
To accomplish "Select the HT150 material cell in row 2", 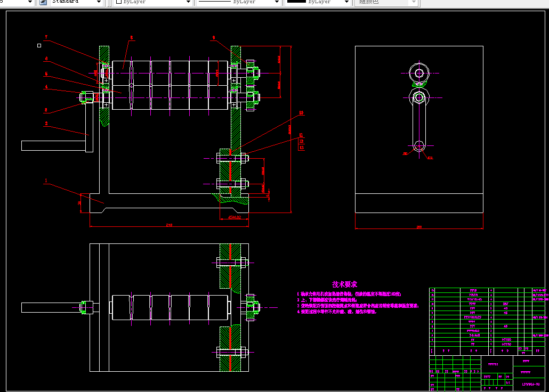I will click(505, 339).
